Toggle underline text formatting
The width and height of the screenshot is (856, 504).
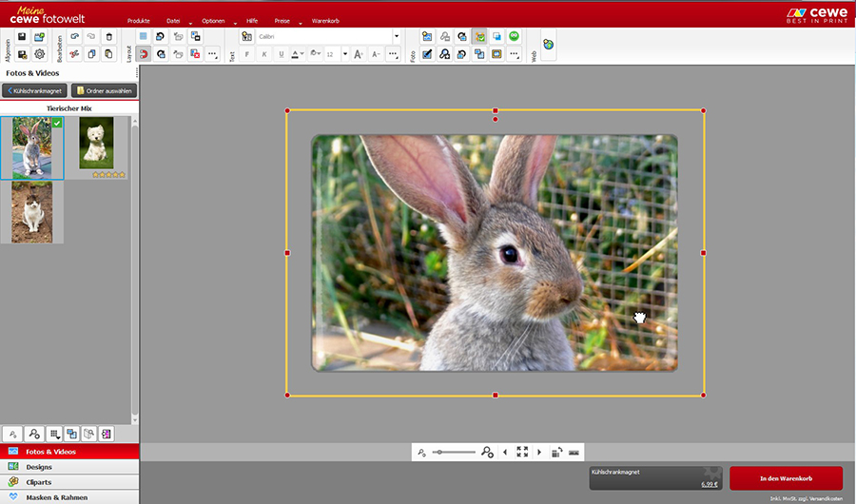281,54
